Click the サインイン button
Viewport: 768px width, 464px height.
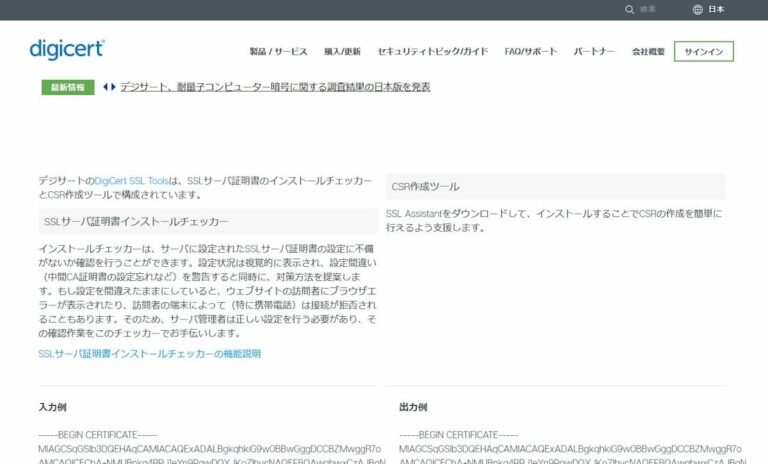tap(704, 51)
